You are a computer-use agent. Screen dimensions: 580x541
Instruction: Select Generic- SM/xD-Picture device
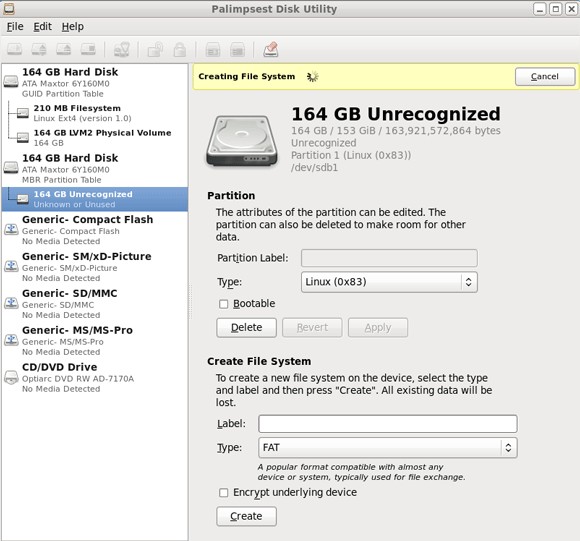coord(95,267)
